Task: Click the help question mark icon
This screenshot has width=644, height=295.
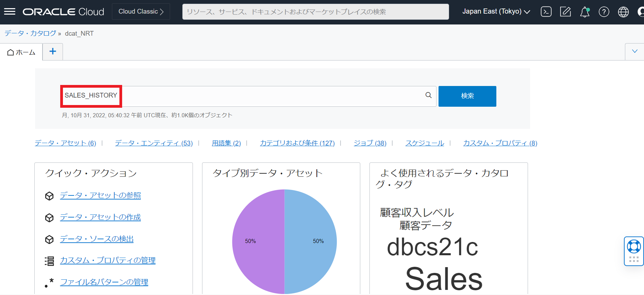Action: pos(604,12)
